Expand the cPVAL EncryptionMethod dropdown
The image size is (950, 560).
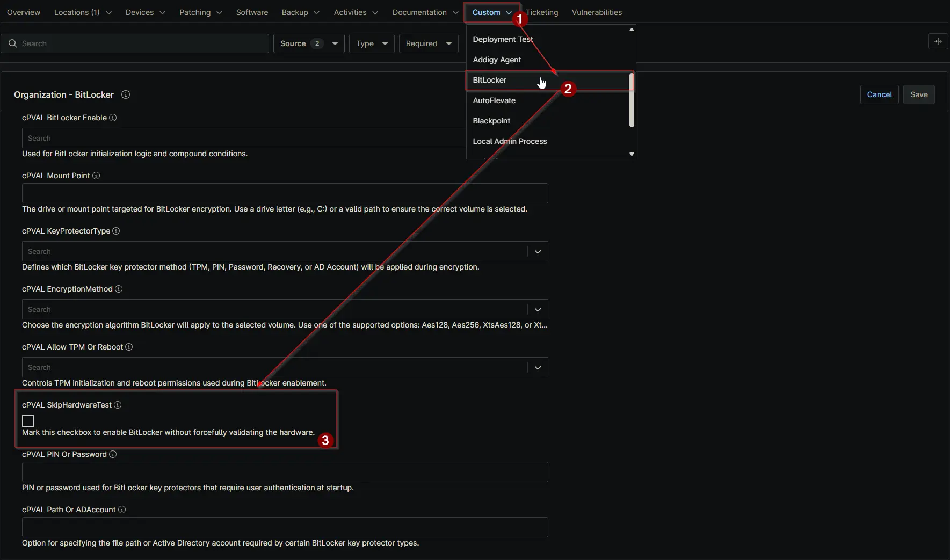538,309
